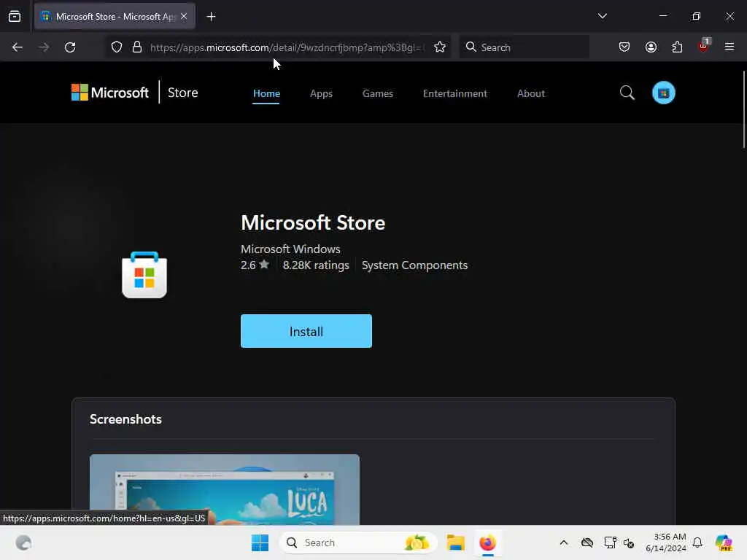This screenshot has width=747, height=560.
Task: Open tracking protection shield icon
Action: pos(117,47)
